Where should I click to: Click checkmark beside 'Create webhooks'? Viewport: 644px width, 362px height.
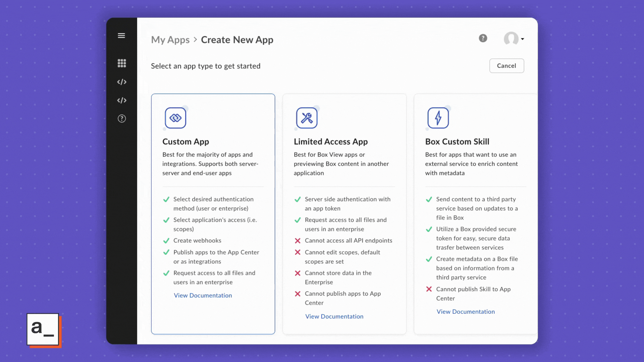coord(166,241)
